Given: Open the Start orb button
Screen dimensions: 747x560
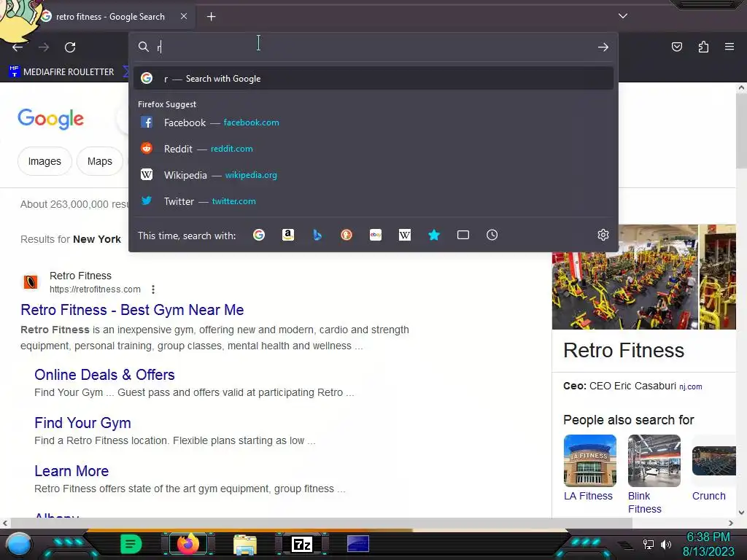Looking at the screenshot, I should click(19, 544).
